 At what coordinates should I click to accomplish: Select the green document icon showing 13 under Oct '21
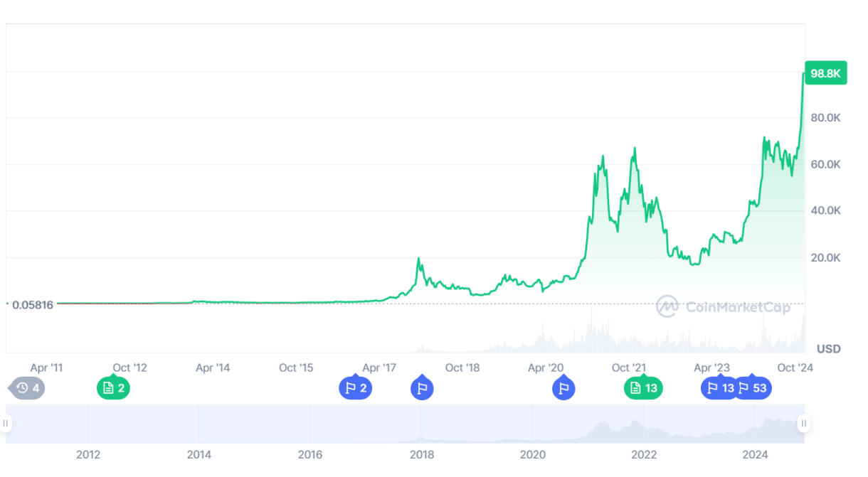coord(643,388)
